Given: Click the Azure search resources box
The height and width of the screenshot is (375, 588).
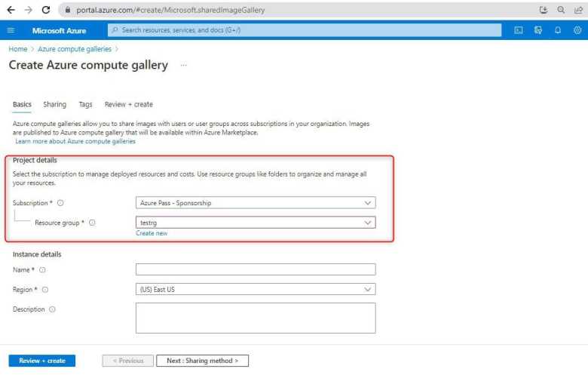Looking at the screenshot, I should pos(305,30).
